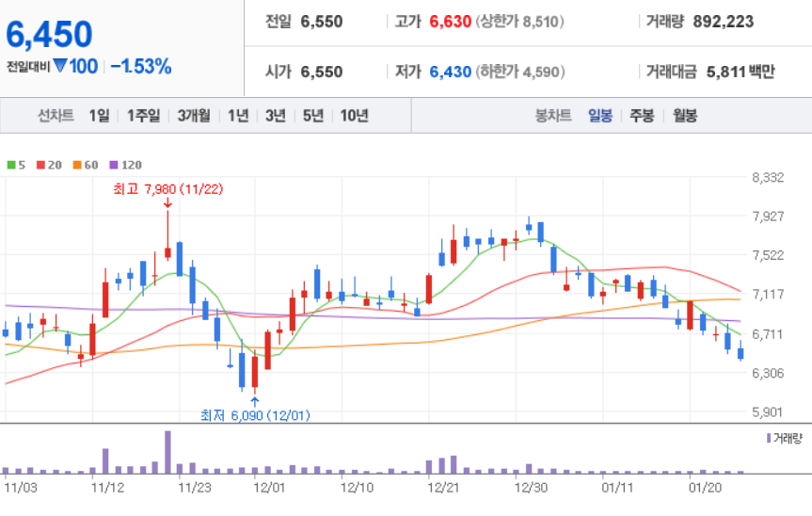The height and width of the screenshot is (516, 812).
Task: Click the 01/11 date axis label
Action: tap(618, 488)
